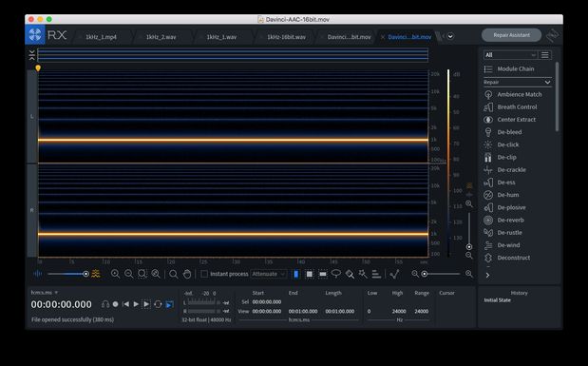Click the zoom in icon beside the opacity slider

[x=115, y=274]
